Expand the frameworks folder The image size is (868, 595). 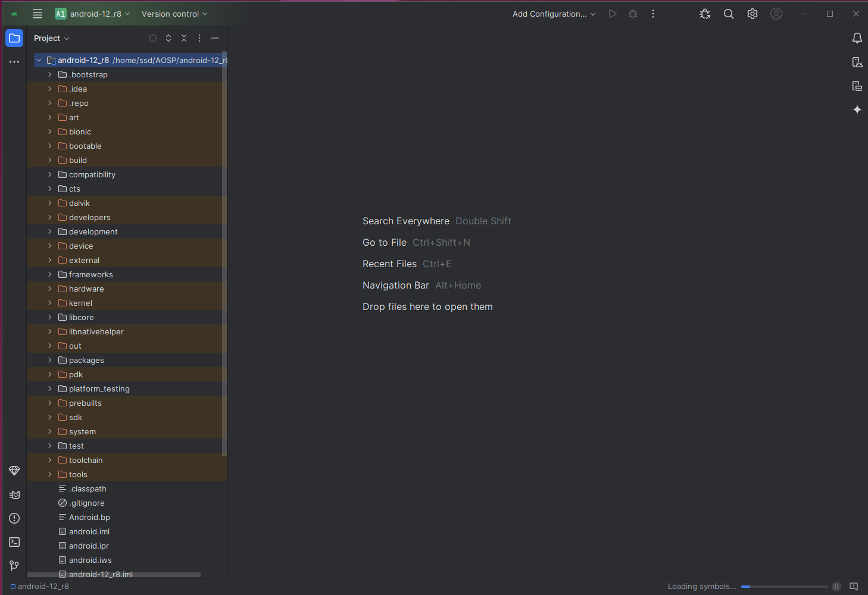coord(50,274)
